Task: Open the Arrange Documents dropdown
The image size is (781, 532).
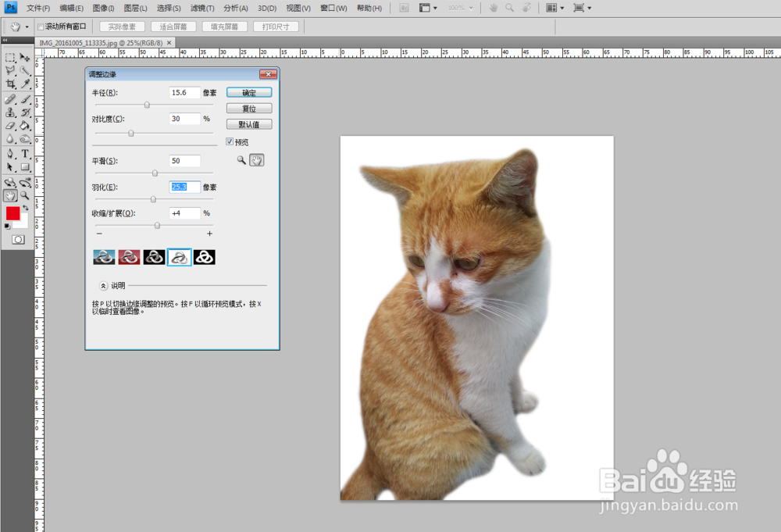Action: [555, 8]
